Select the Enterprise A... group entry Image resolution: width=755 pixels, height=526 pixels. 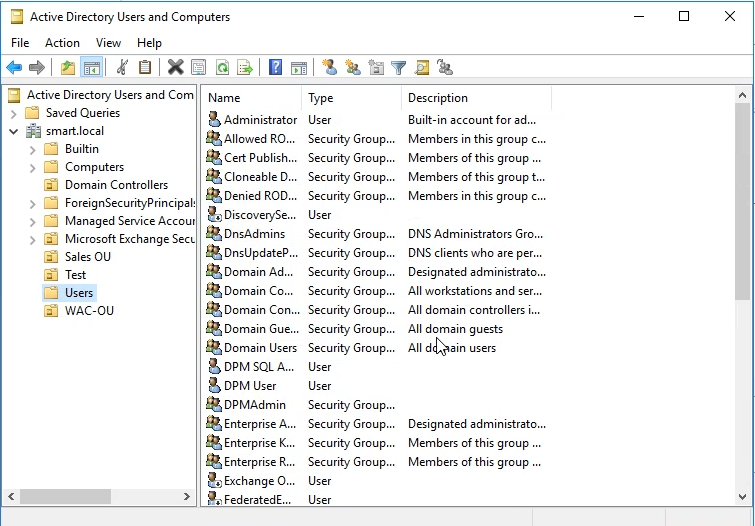260,424
